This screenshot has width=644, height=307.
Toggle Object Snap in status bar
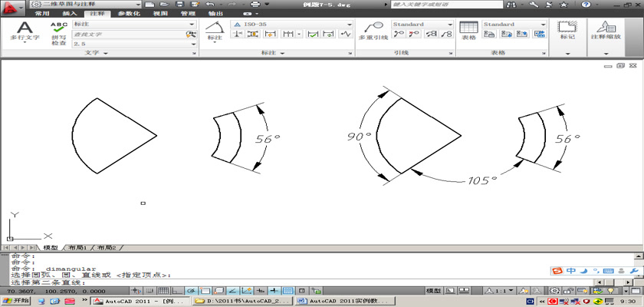coord(205,291)
